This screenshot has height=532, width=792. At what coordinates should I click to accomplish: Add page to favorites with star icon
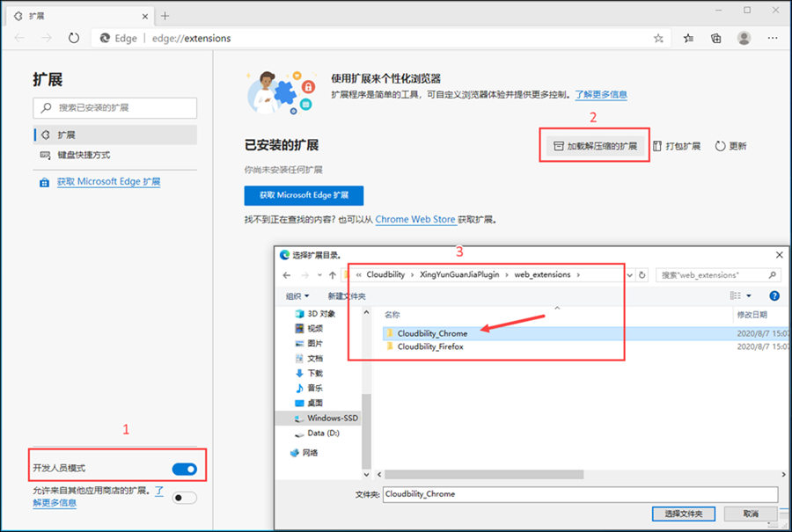click(658, 39)
